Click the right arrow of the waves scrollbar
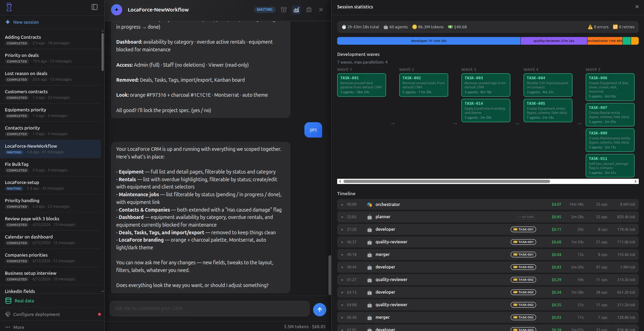The height and width of the screenshot is (331, 644). tap(636, 182)
